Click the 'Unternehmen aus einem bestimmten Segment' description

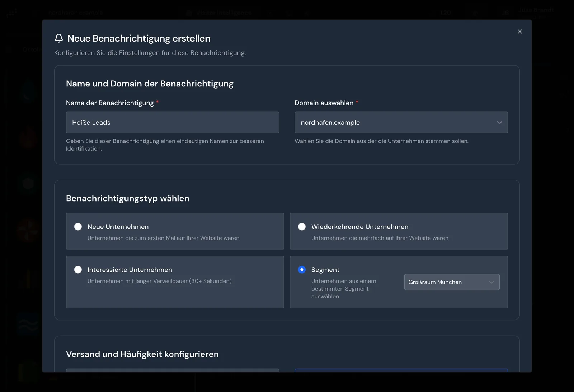(344, 289)
